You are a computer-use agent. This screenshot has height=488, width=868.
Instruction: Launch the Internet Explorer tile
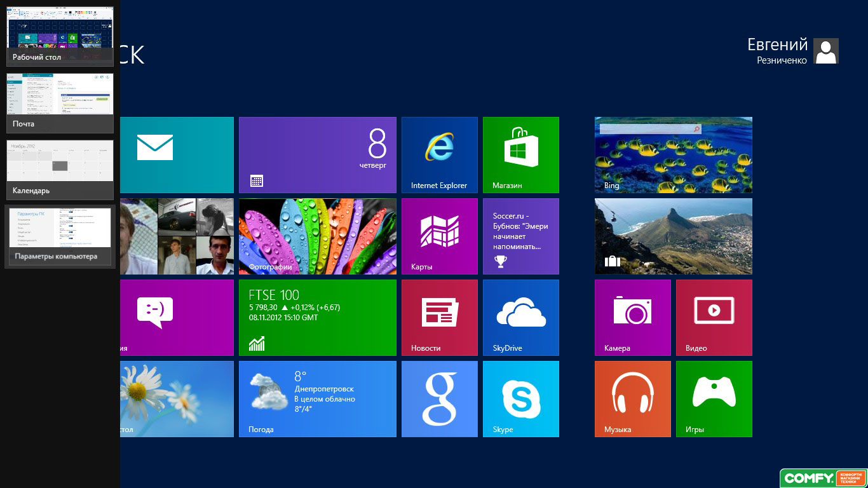click(x=440, y=155)
